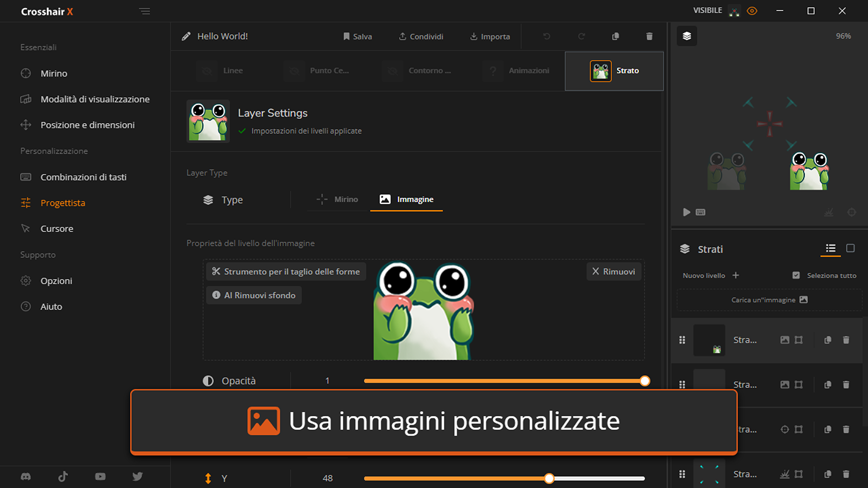Delete the cyan corner thumbnail layer

point(846,474)
